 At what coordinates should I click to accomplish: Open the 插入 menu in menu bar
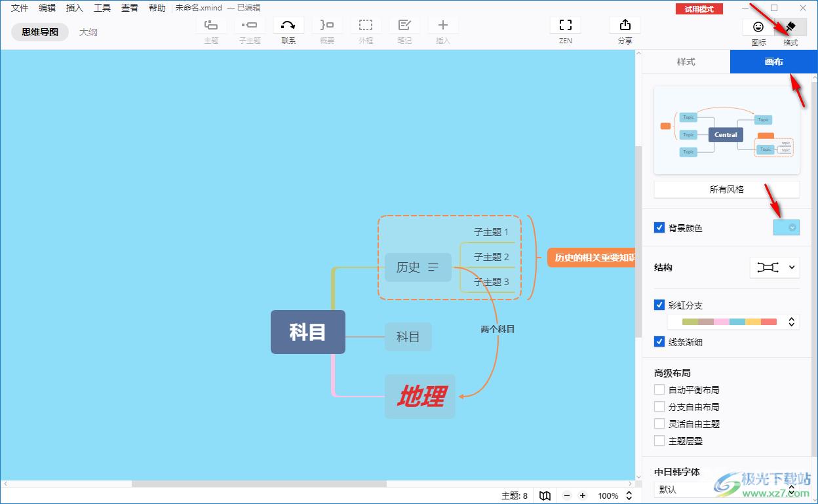(75, 8)
